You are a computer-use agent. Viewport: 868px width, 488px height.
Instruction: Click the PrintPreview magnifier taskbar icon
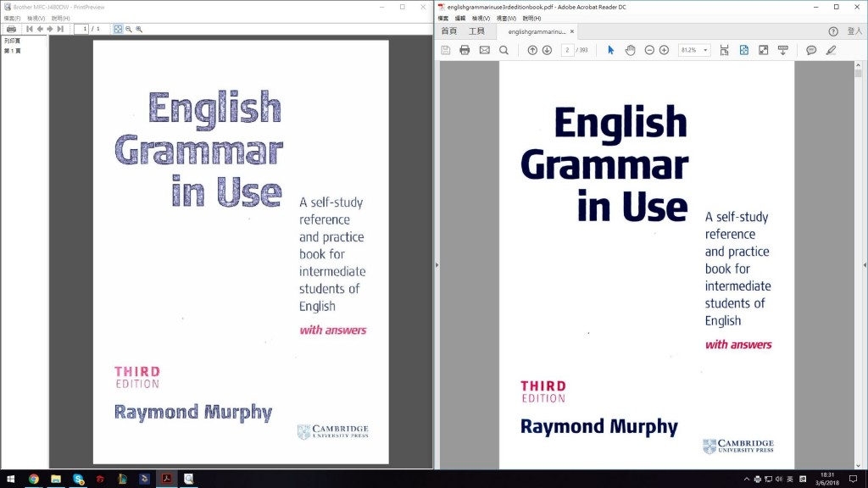[189, 480]
